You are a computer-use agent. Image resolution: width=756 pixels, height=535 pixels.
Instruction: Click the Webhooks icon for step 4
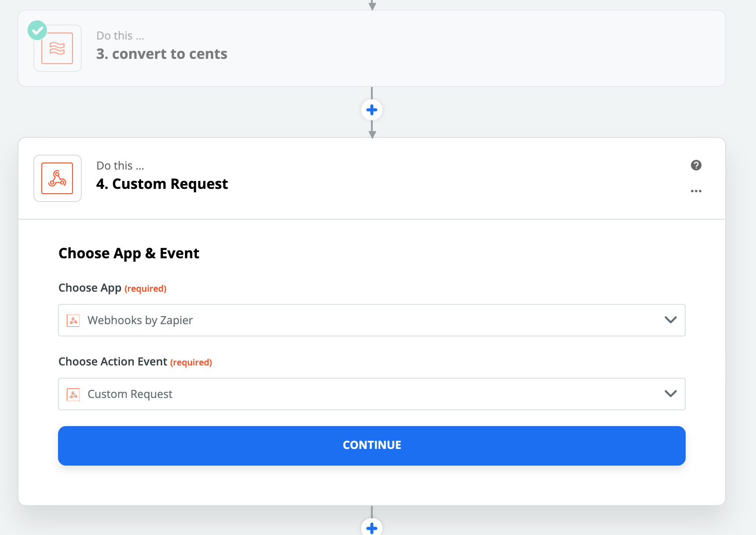coord(57,178)
